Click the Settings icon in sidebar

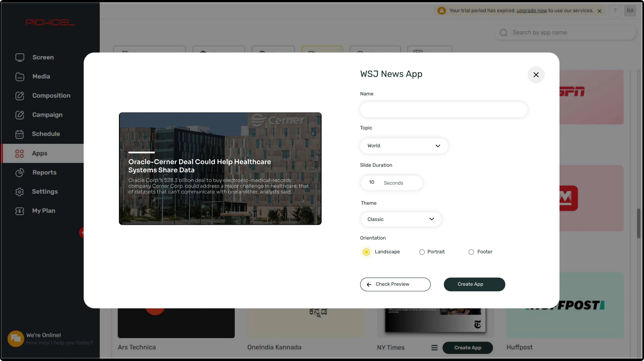(19, 192)
